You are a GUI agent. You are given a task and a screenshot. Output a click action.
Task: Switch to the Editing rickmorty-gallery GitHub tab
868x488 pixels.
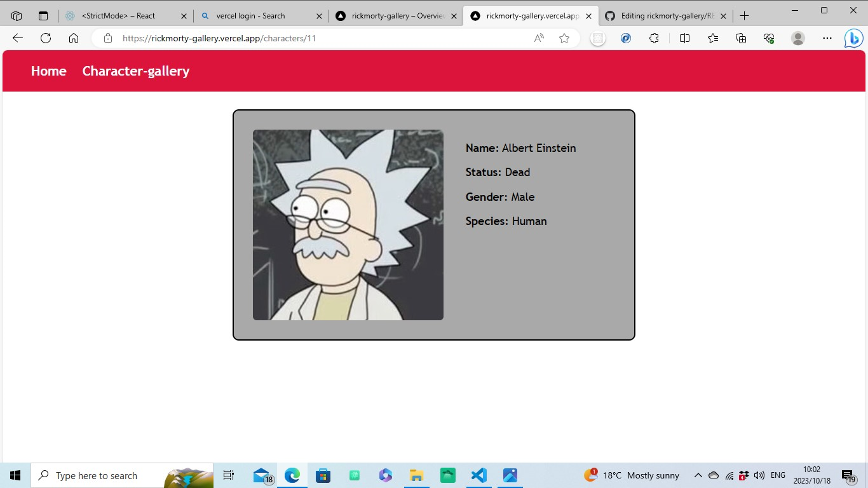pos(661,15)
